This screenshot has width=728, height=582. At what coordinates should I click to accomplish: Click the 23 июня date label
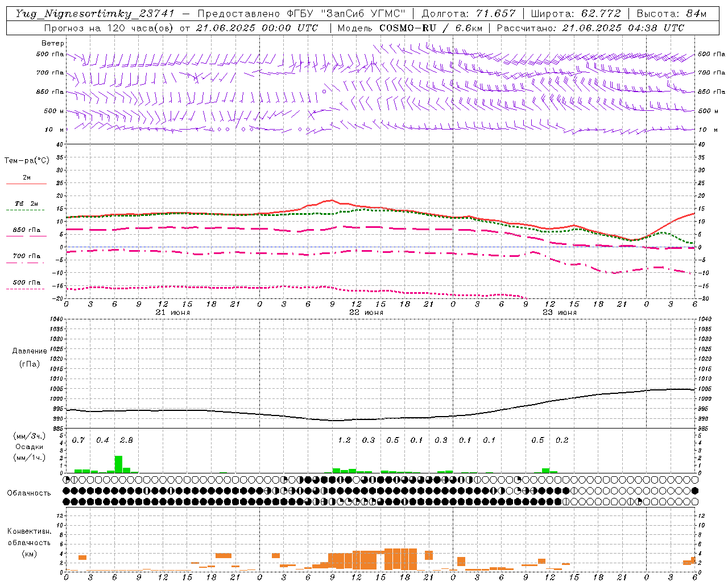click(x=560, y=313)
